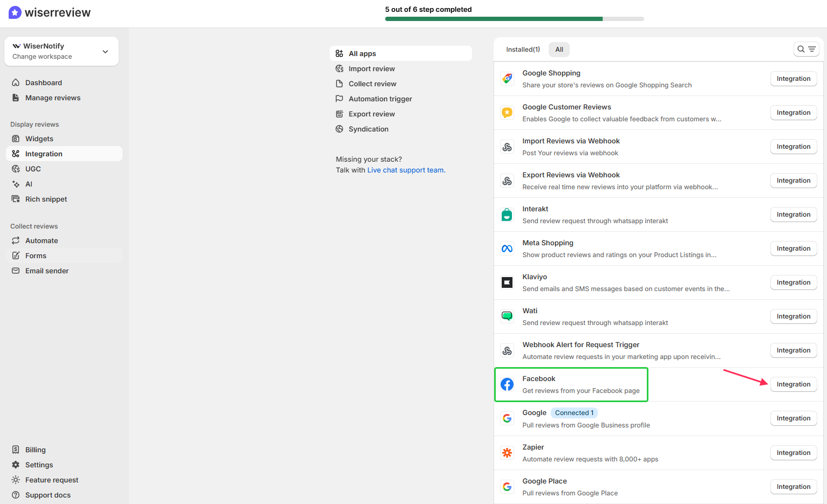Click the Facebook app icon
Image resolution: width=827 pixels, height=504 pixels.
click(x=507, y=384)
